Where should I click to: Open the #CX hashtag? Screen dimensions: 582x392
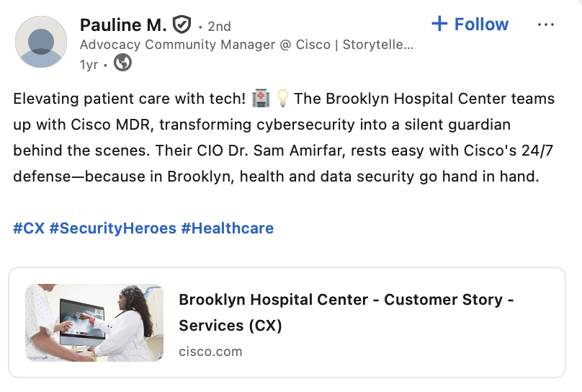[x=29, y=228]
